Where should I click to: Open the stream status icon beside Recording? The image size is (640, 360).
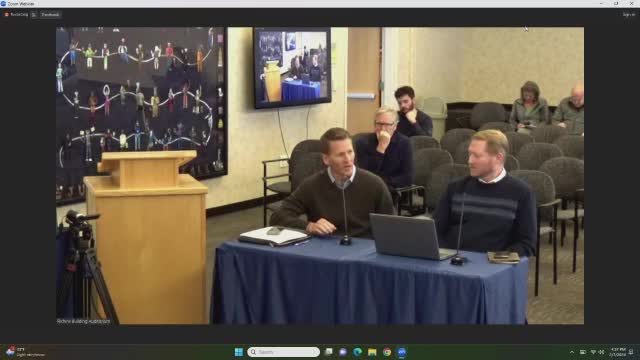(x=34, y=15)
